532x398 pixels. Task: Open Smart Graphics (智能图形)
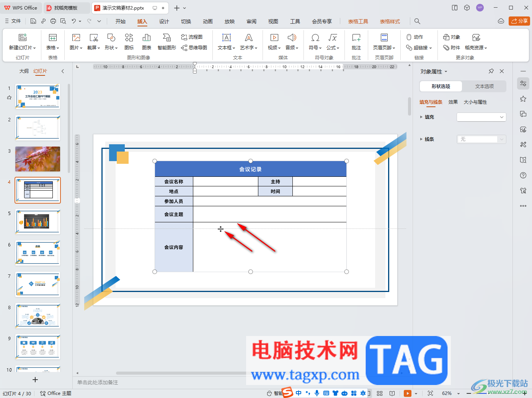tap(167, 42)
